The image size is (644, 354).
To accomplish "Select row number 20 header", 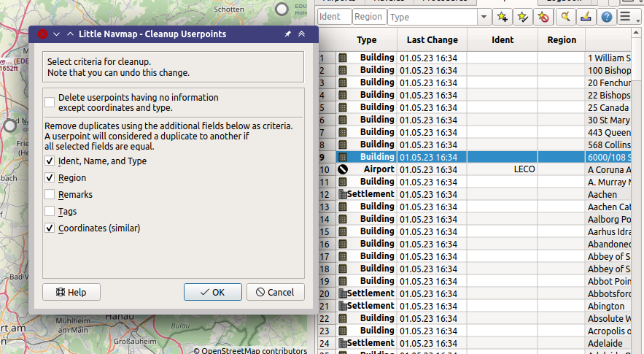I will coord(327,293).
